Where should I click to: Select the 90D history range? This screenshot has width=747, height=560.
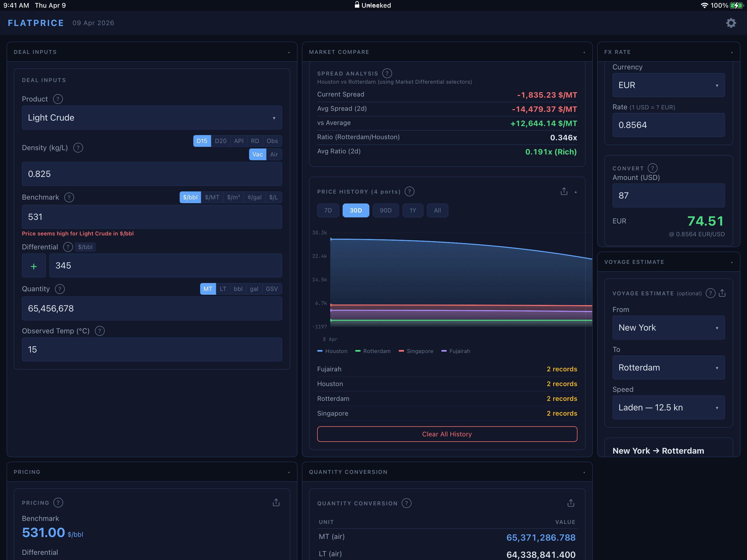[385, 211]
